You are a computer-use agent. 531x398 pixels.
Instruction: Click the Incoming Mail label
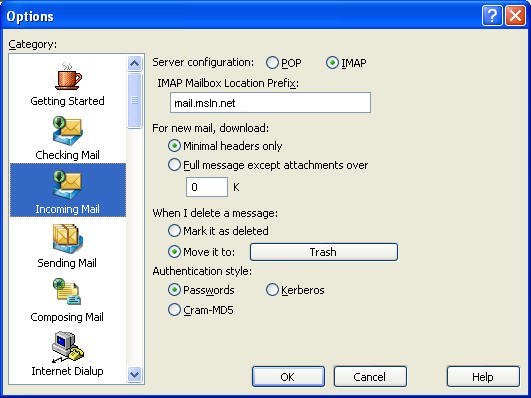67,209
